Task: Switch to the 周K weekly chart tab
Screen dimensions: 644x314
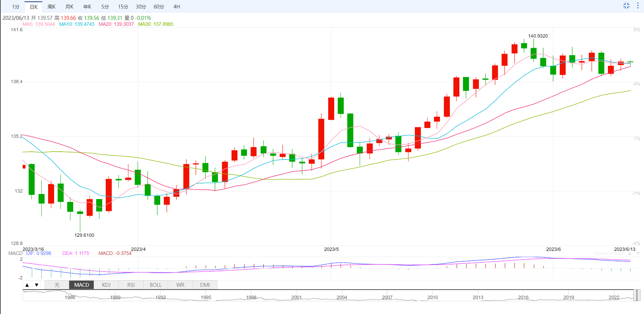Action: pyautogui.click(x=52, y=7)
